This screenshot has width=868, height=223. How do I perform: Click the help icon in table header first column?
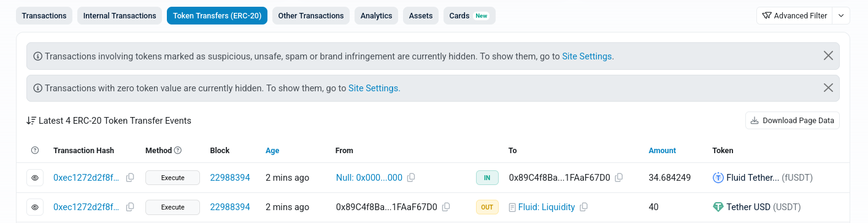pyautogui.click(x=35, y=151)
